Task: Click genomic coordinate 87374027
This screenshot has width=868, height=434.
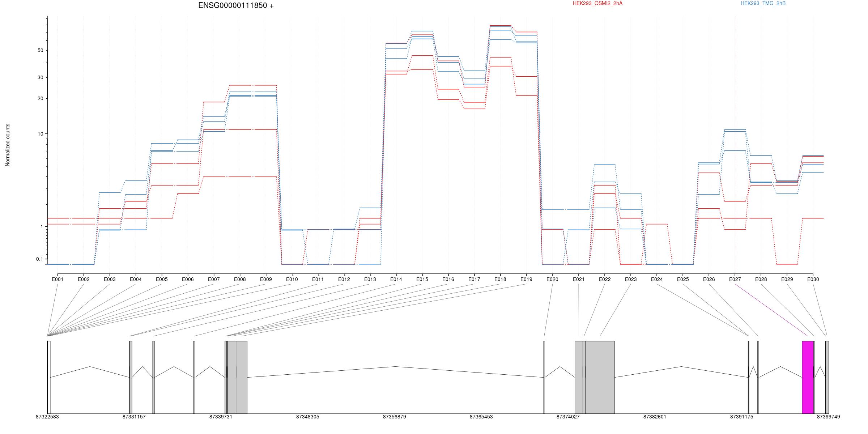Action: [568, 417]
